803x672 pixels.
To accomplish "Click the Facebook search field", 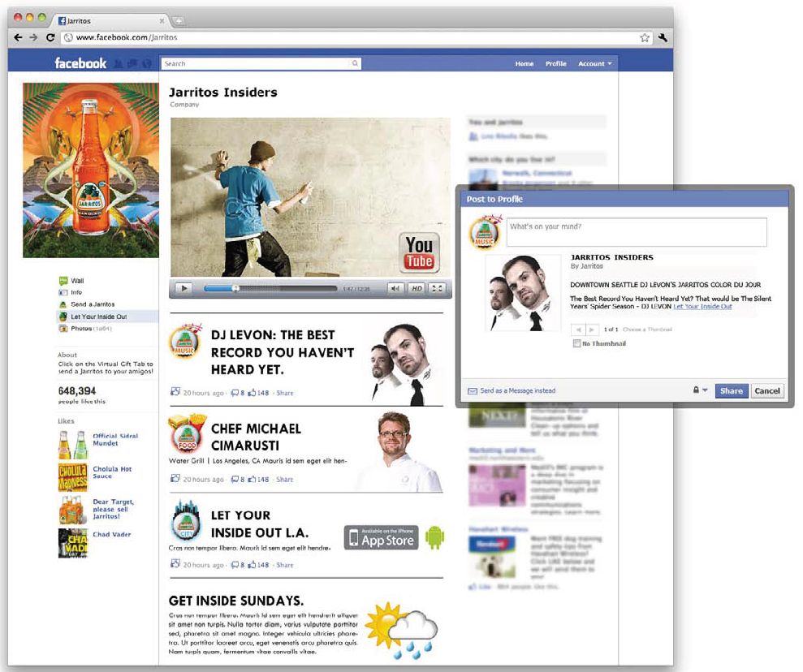I will (256, 63).
